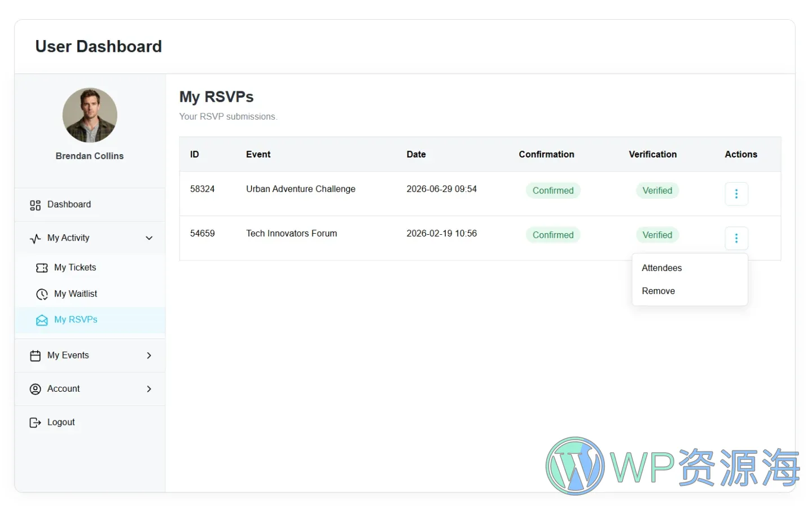Open the Account section label
The height and width of the screenshot is (508, 812).
[x=63, y=389]
